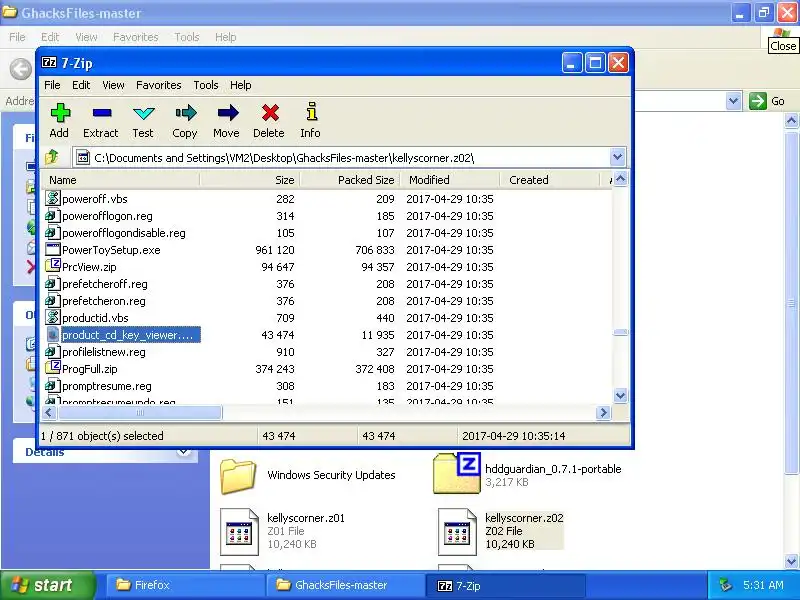Switch to Firefox taskbar button

184,585
